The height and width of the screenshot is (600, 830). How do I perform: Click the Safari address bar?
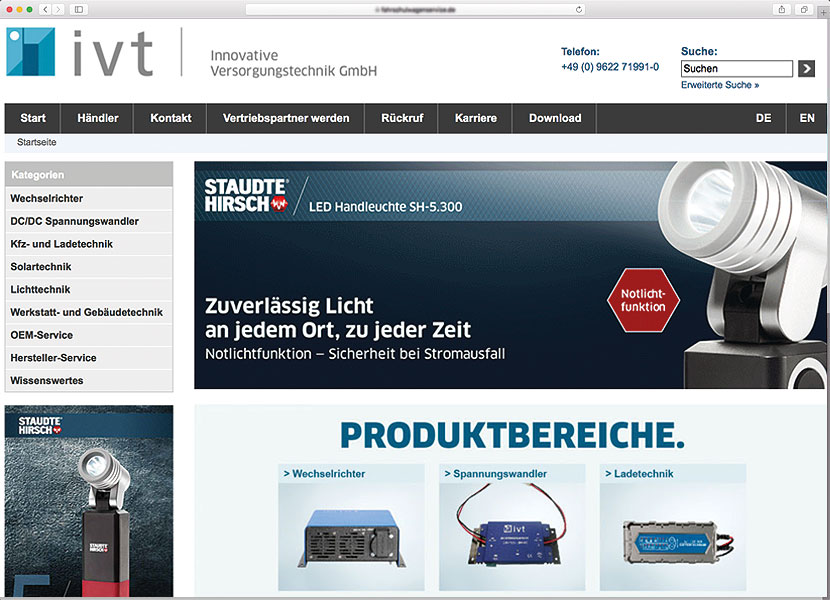(416, 10)
